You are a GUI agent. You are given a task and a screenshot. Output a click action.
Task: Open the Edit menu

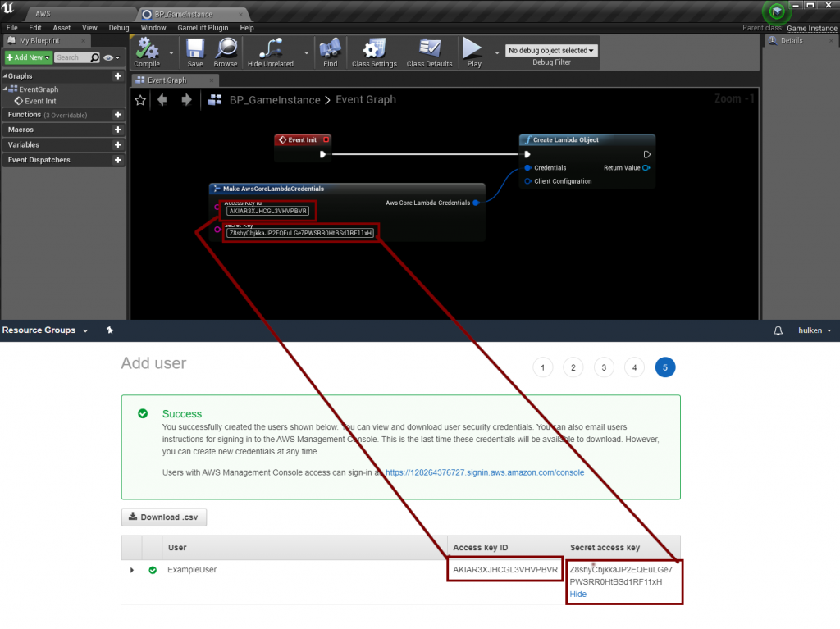pos(34,28)
